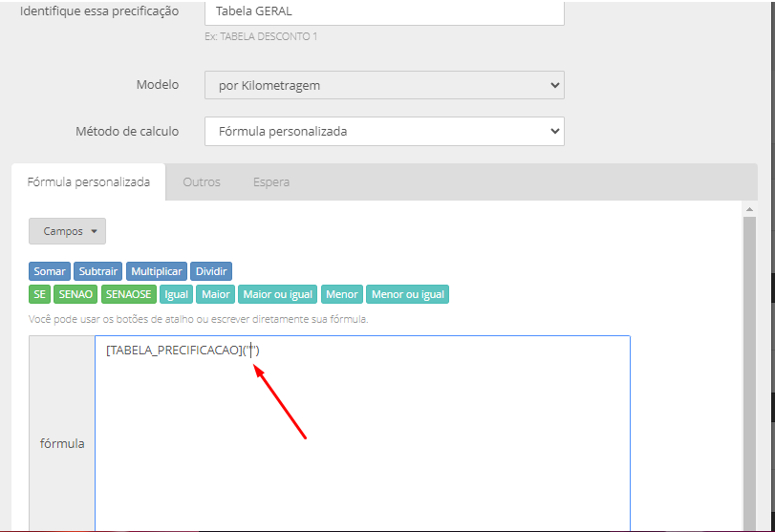This screenshot has width=775, height=532.
Task: Click the scrollbar up arrow
Action: [750, 209]
